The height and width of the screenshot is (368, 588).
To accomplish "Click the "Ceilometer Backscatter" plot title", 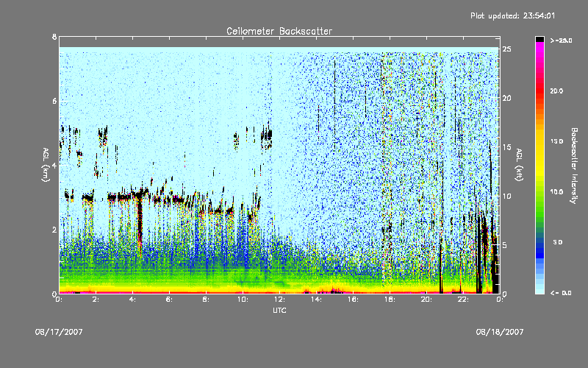I will (279, 31).
